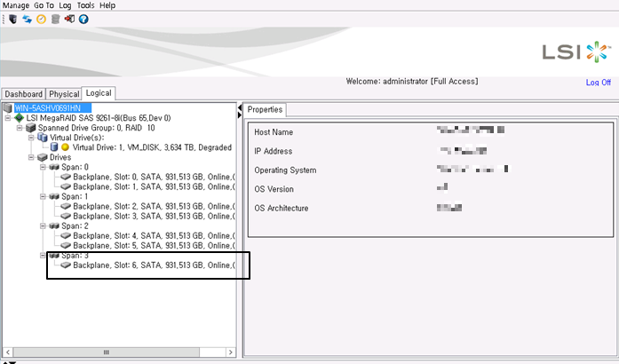Open Help via blue question mark icon
619x364 pixels.
click(x=83, y=19)
